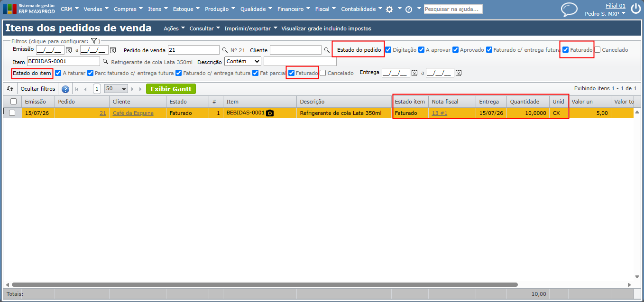Open calendar picker for Emissão start date
Image resolution: width=644 pixels, height=302 pixels.
(69, 50)
